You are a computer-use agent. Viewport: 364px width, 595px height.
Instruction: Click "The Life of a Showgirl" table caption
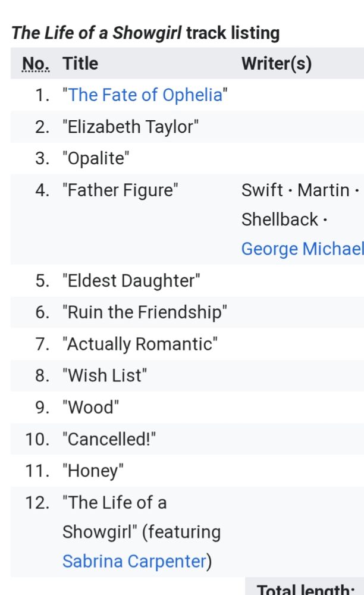146,33
